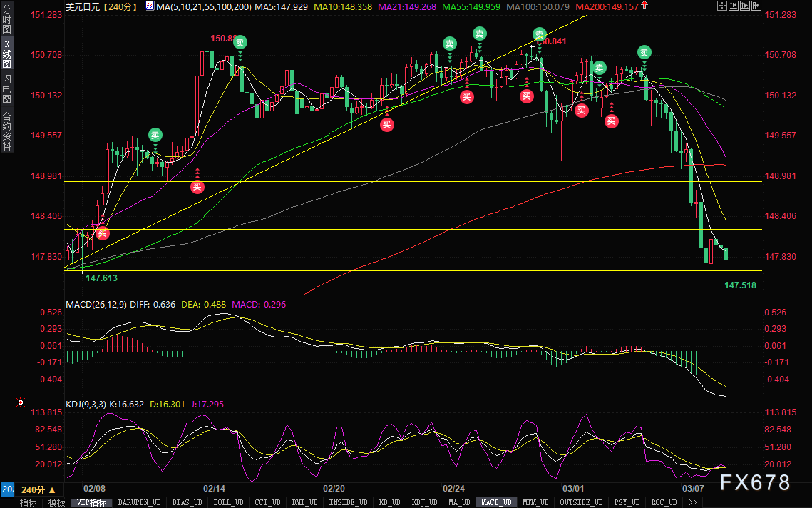
Task: Click the MA5:147.929 value
Action: [x=281, y=6]
